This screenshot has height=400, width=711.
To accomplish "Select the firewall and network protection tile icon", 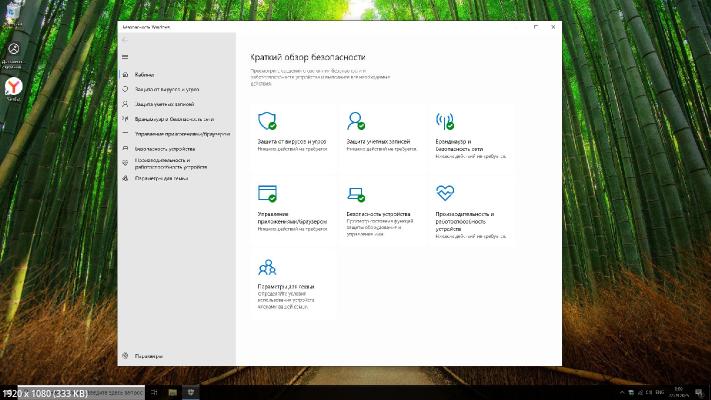I will click(444, 122).
